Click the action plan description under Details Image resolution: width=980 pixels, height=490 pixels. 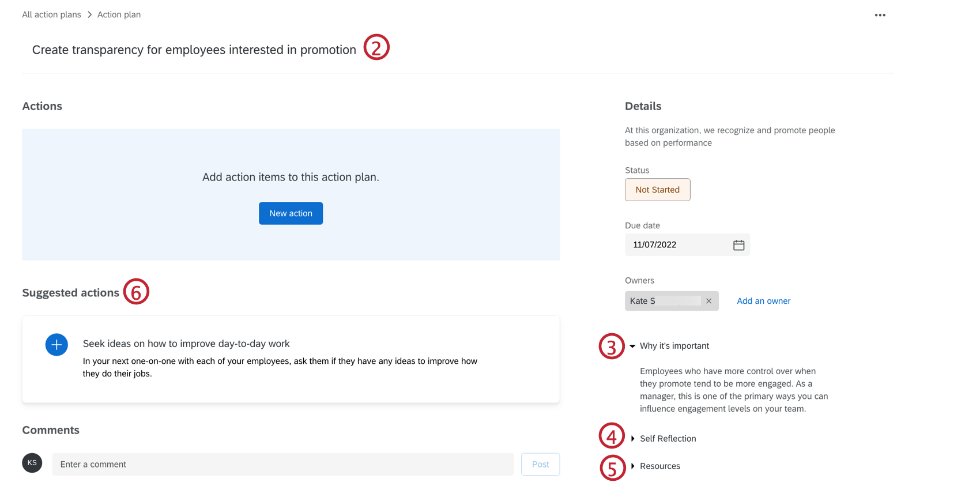[729, 137]
